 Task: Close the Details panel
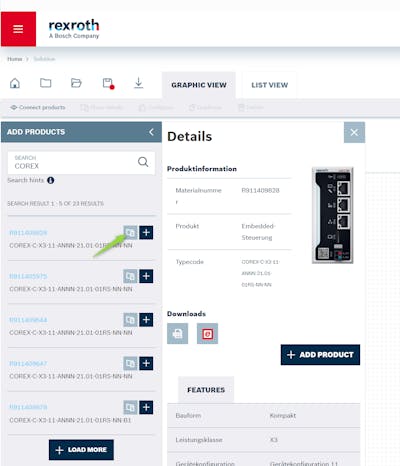[x=354, y=132]
